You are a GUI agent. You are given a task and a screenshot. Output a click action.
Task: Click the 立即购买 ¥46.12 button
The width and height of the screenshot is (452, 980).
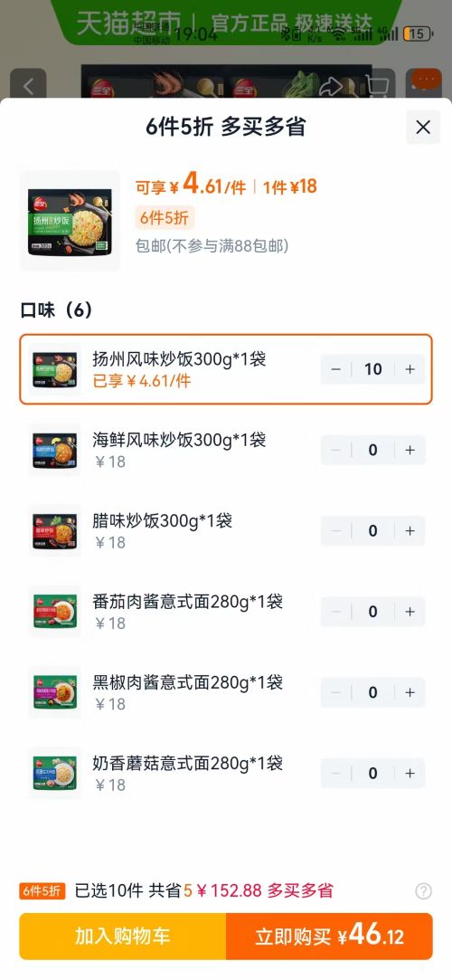point(329,937)
